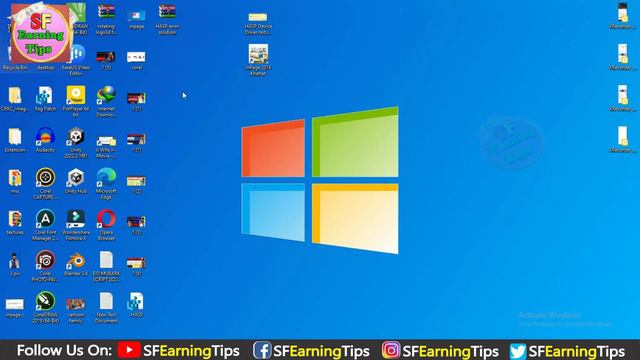This screenshot has height=360, width=640.
Task: Launch Microsoft Edge from the desktop
Action: click(106, 184)
